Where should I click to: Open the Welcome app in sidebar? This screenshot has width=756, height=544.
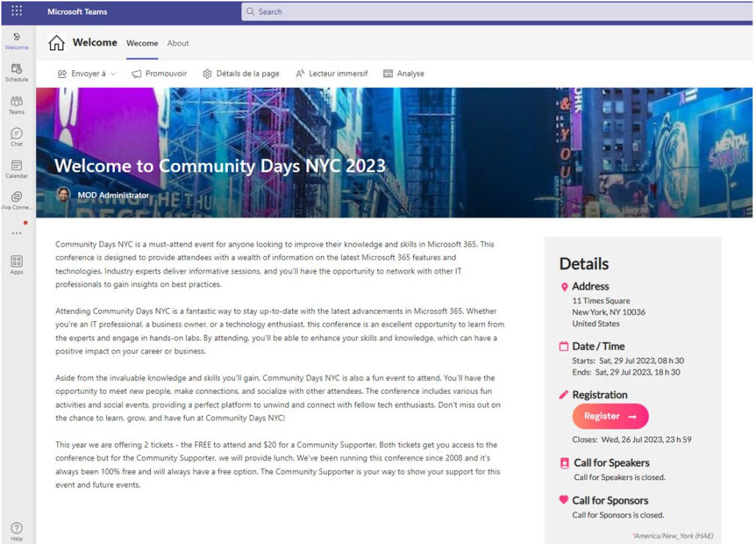(x=16, y=41)
